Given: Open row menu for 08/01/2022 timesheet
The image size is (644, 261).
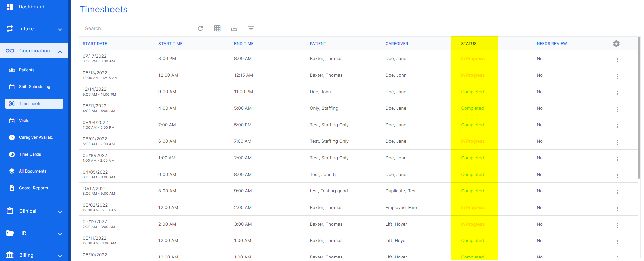Looking at the screenshot, I should pyautogui.click(x=617, y=142).
